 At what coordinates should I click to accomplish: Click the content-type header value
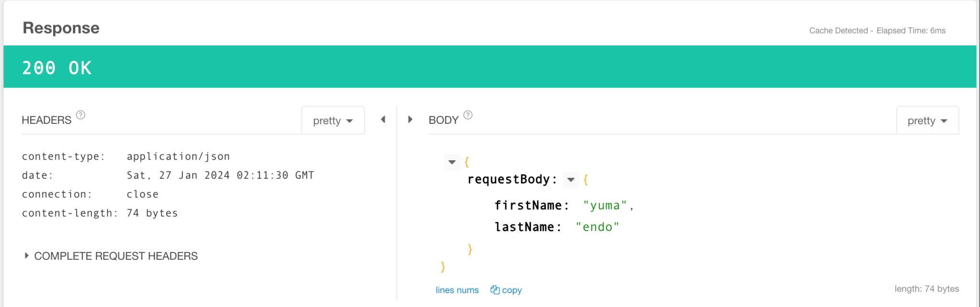pyautogui.click(x=178, y=156)
